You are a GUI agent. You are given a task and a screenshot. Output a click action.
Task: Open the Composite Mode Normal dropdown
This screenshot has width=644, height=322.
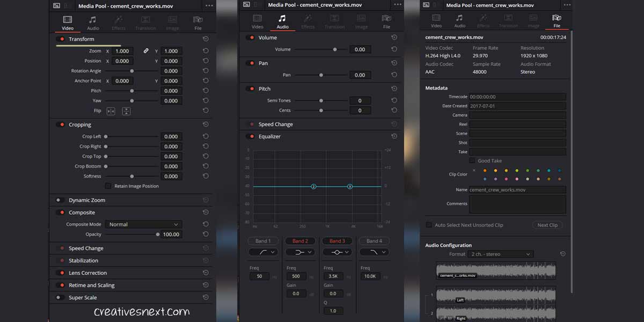[143, 224]
